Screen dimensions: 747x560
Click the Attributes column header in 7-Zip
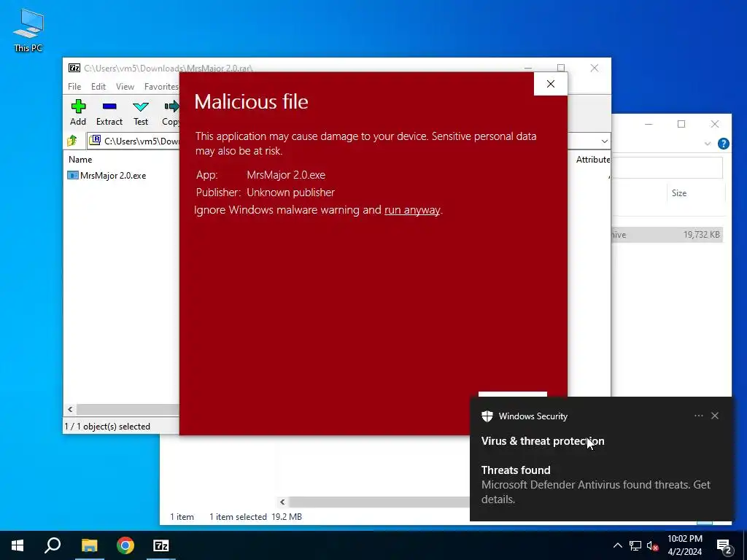(592, 160)
